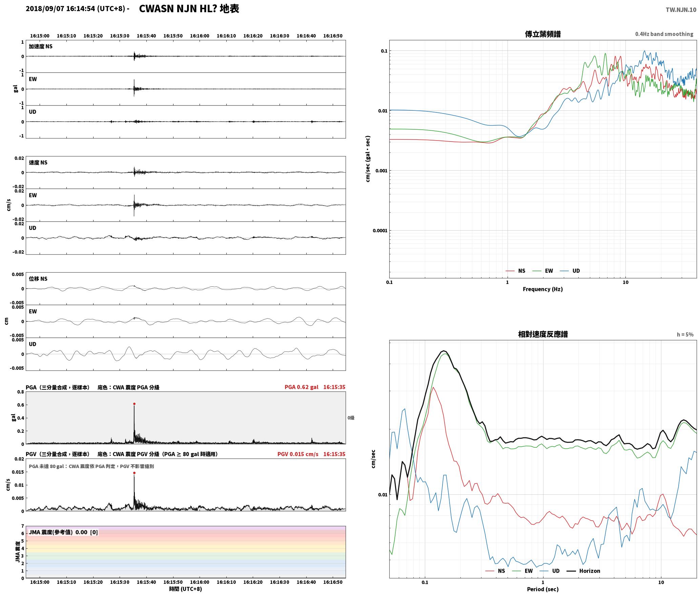Click the EW legend entry in Fourier spectrum
Screen dimensions: 700x596
pyautogui.click(x=542, y=271)
